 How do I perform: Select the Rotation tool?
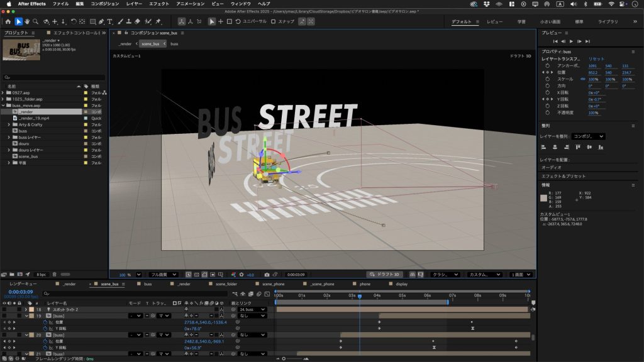coord(74,22)
